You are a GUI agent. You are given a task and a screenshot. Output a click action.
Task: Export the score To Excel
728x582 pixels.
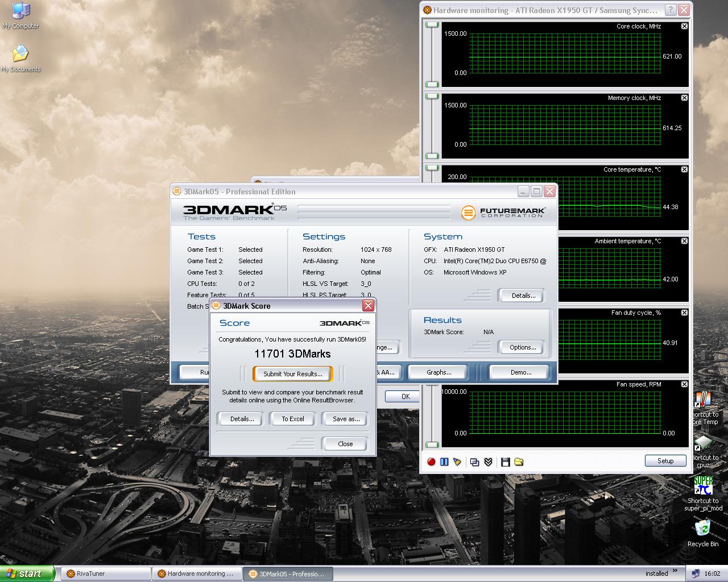pos(292,419)
